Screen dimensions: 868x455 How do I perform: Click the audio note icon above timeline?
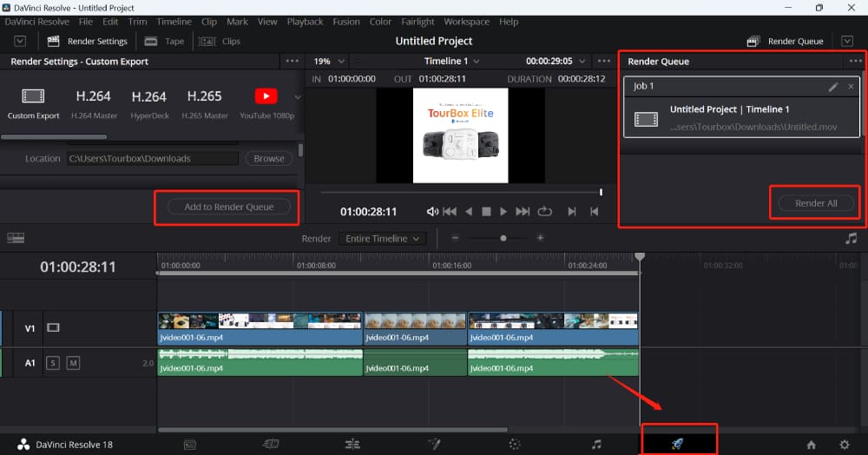(851, 239)
